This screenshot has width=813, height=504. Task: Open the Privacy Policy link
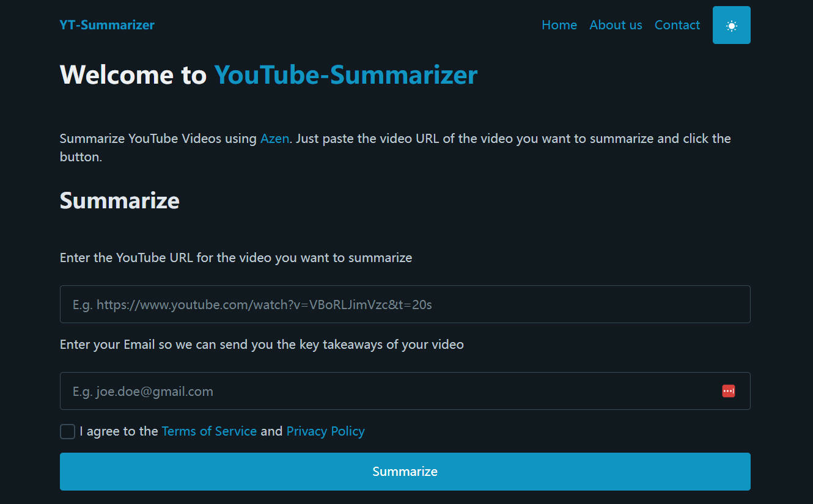click(x=325, y=431)
